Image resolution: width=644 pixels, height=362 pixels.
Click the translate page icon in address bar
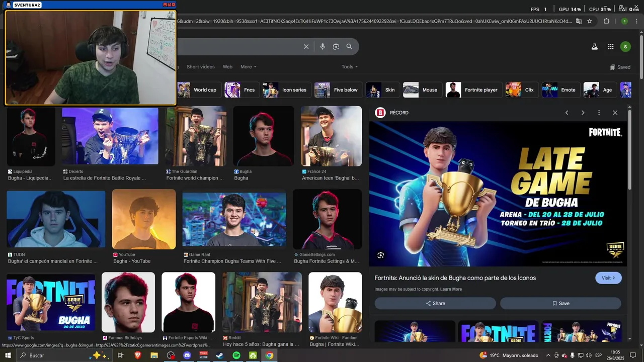(x=579, y=21)
